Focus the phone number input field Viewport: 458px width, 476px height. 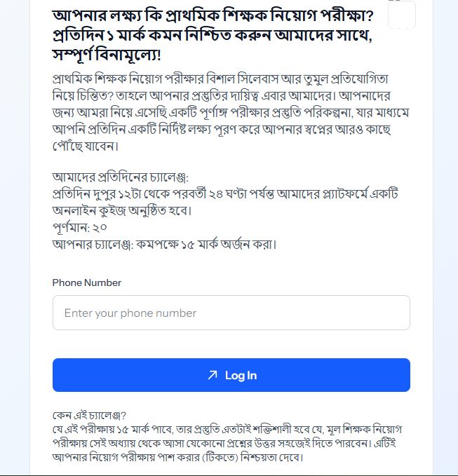click(231, 313)
